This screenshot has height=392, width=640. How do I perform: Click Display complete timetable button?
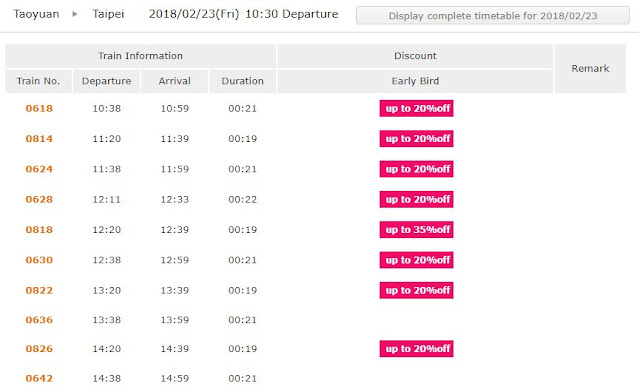(493, 16)
